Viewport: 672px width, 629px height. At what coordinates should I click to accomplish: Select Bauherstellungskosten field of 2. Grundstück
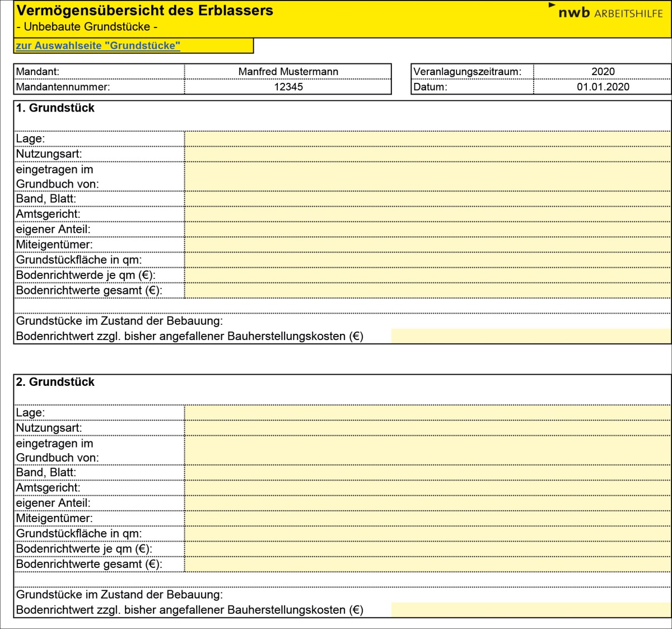530,610
